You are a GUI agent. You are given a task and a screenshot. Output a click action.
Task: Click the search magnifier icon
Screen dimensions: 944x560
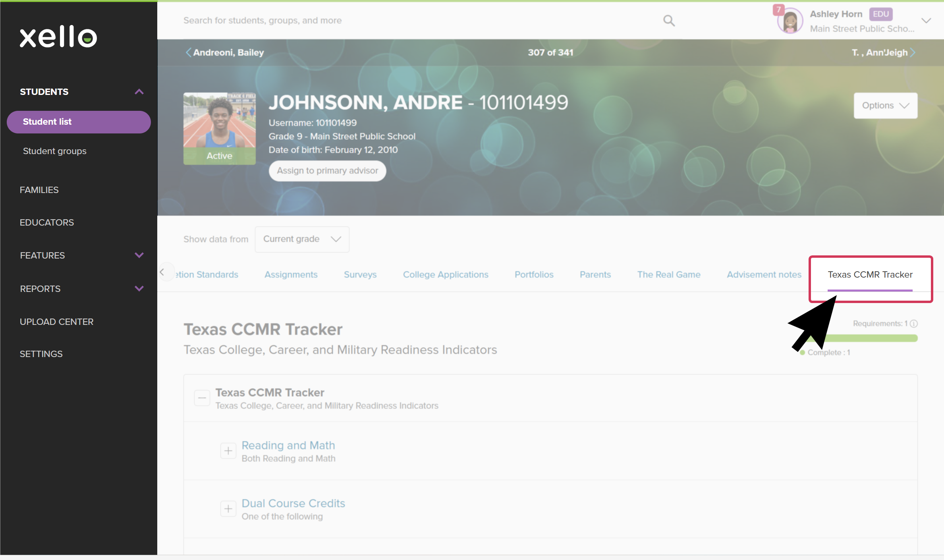click(x=669, y=21)
